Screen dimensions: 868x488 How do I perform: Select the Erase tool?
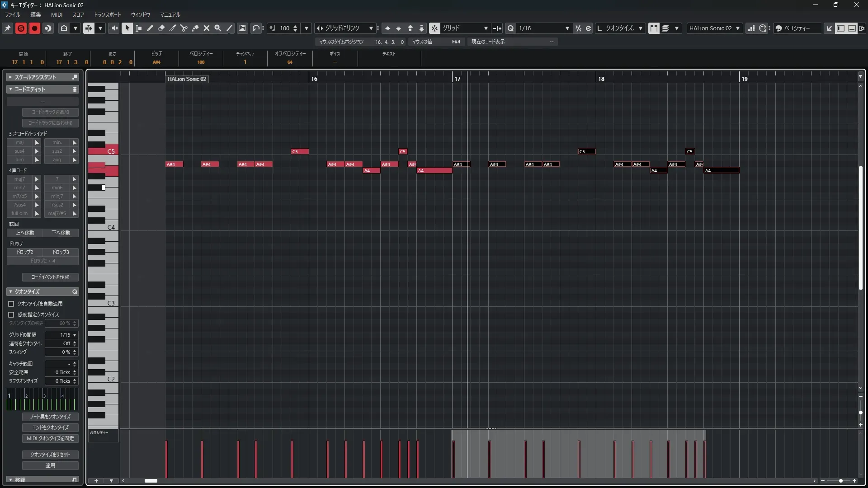[x=161, y=28]
